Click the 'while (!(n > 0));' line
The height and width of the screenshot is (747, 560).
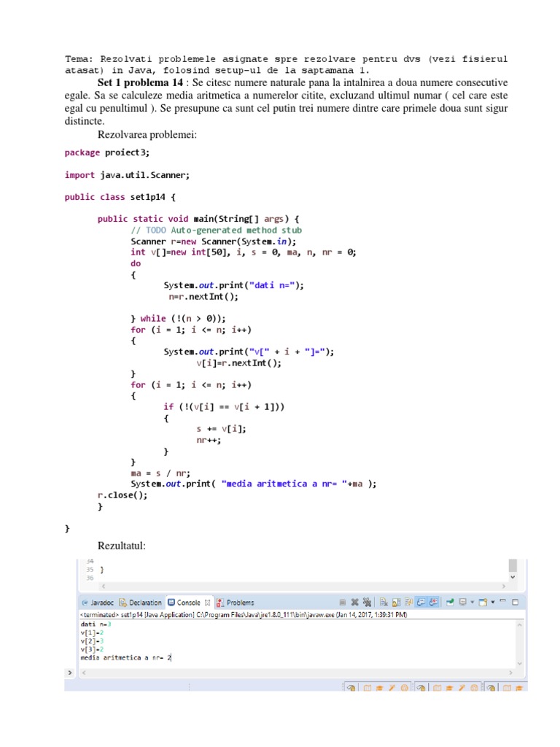tap(178, 319)
